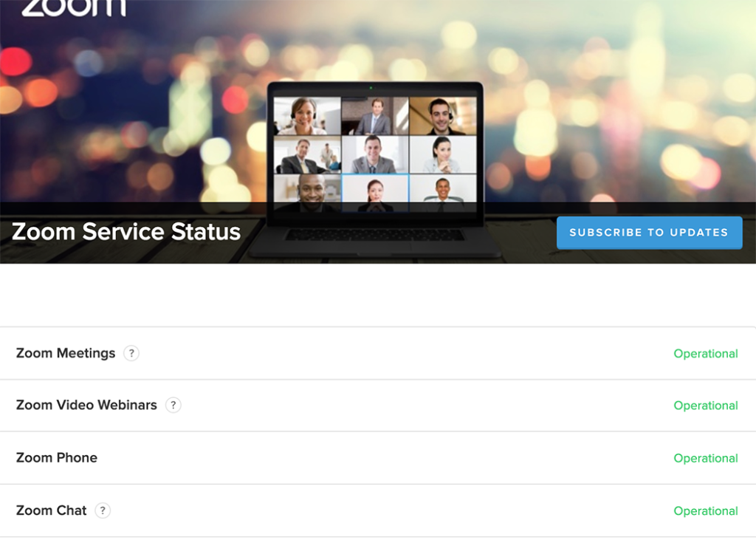756x540 pixels.
Task: Select the Zoom Video Webinars component name
Action: click(x=86, y=405)
